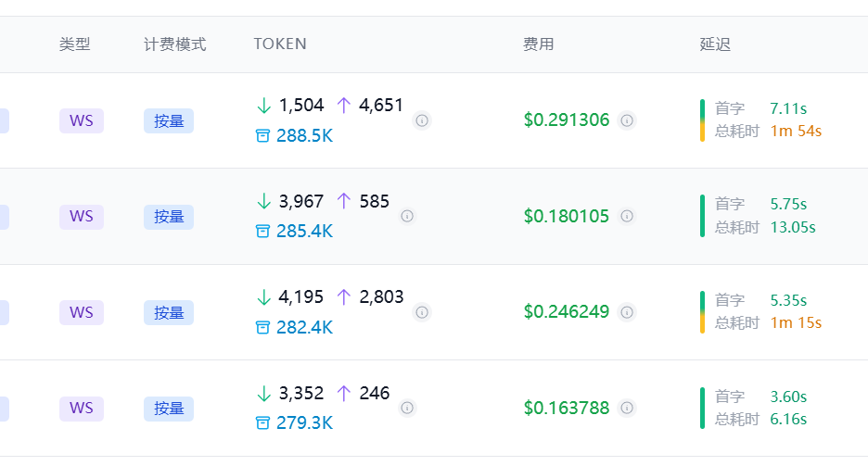Open token info icon for 2,803 output row
The width and height of the screenshot is (868, 466).
422,312
